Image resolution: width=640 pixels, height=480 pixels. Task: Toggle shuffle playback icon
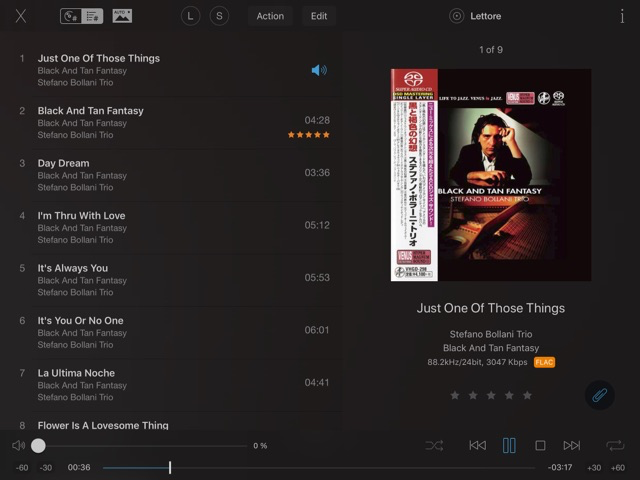click(x=434, y=445)
